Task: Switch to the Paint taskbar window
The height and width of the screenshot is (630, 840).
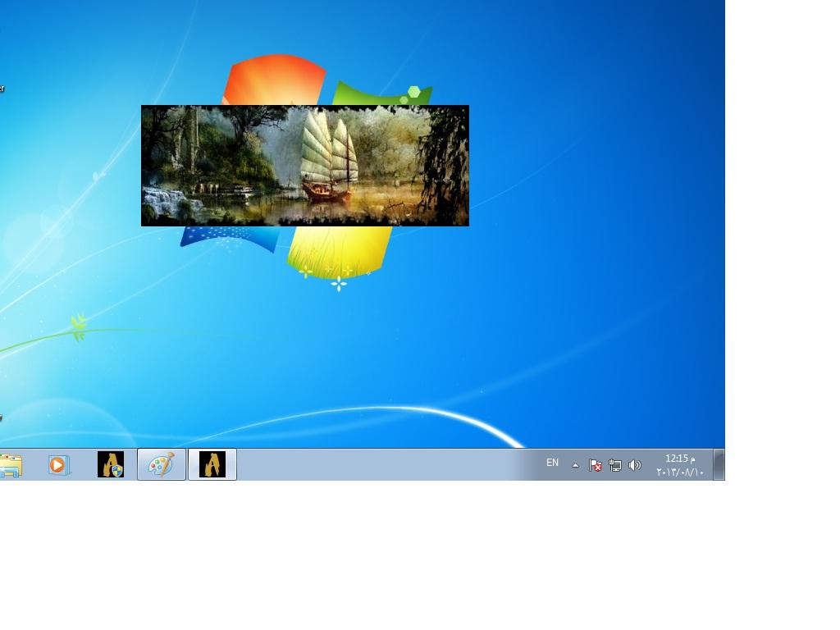Action: click(162, 464)
